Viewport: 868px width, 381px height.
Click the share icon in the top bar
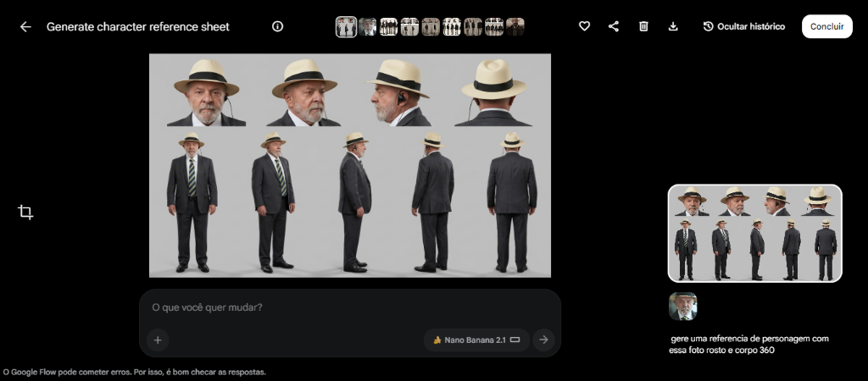(614, 26)
